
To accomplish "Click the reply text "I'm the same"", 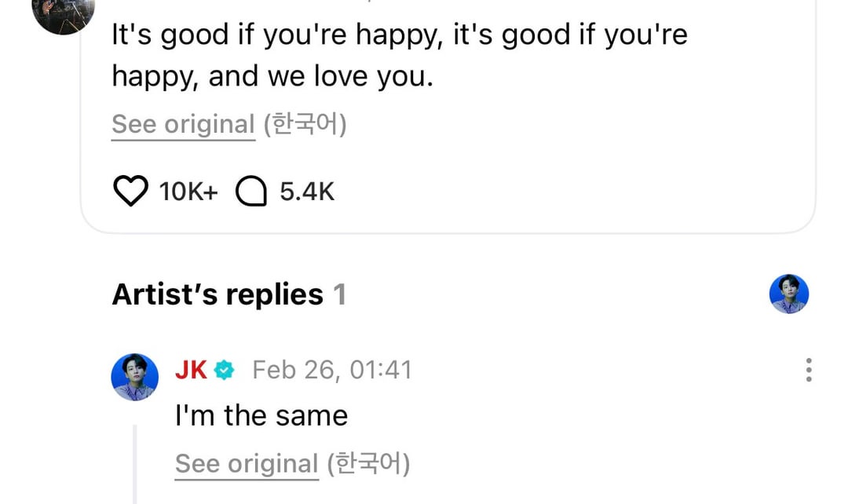I will tap(261, 415).
